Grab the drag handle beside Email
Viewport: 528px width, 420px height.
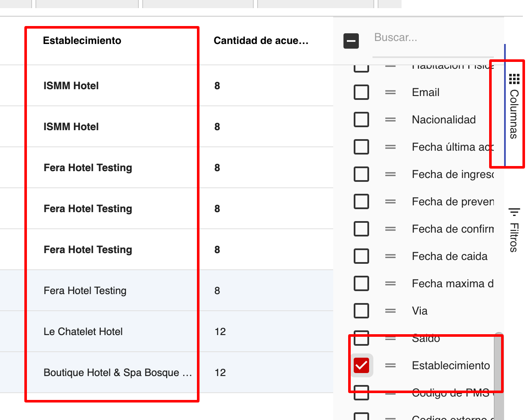tap(390, 92)
